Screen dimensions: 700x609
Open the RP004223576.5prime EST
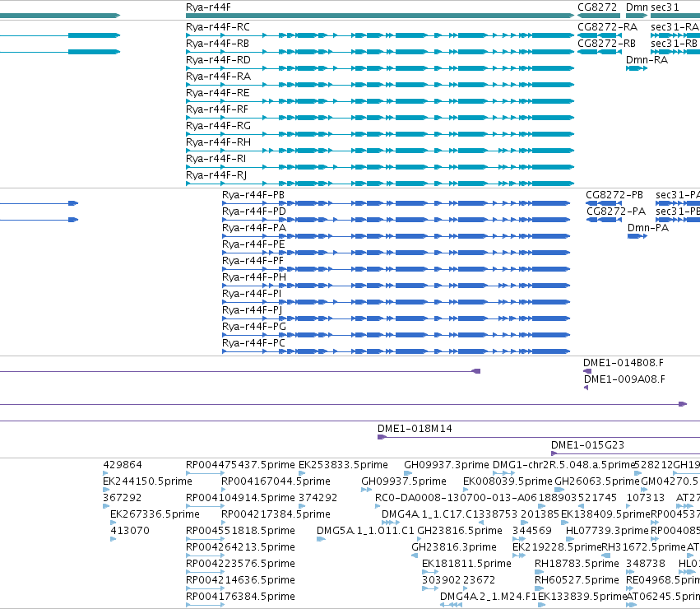click(x=241, y=565)
